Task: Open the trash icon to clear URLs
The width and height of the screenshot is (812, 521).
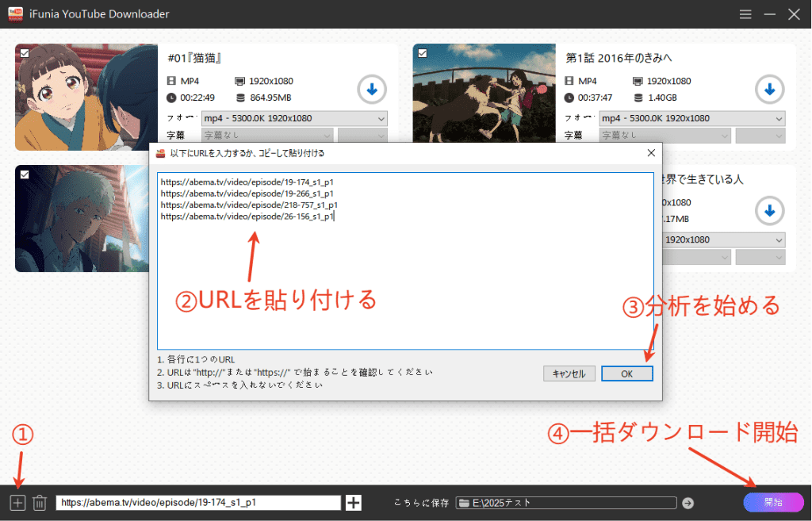Action: (x=40, y=502)
